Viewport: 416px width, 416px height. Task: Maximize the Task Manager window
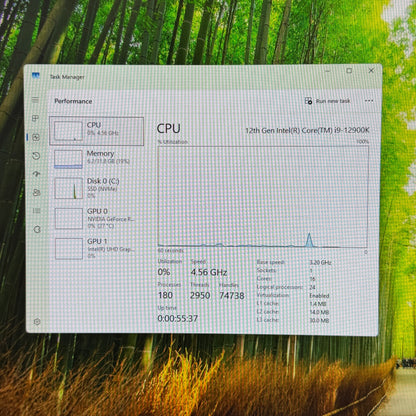(x=349, y=71)
